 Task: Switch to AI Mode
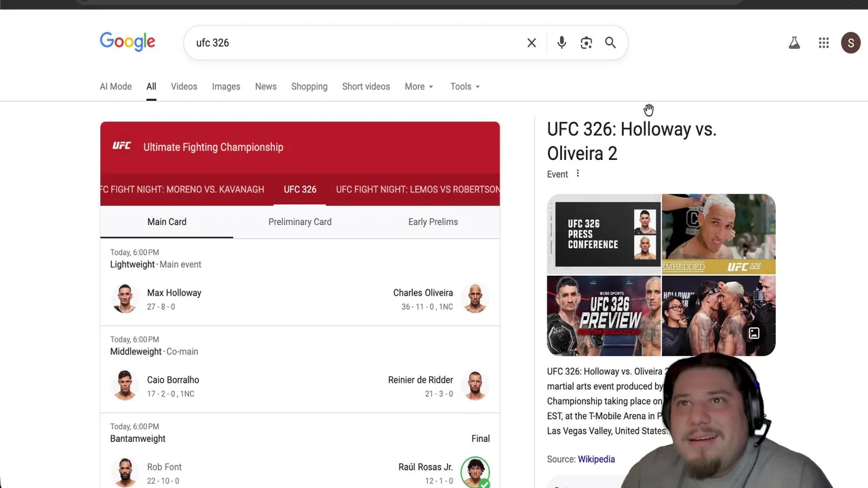(116, 87)
